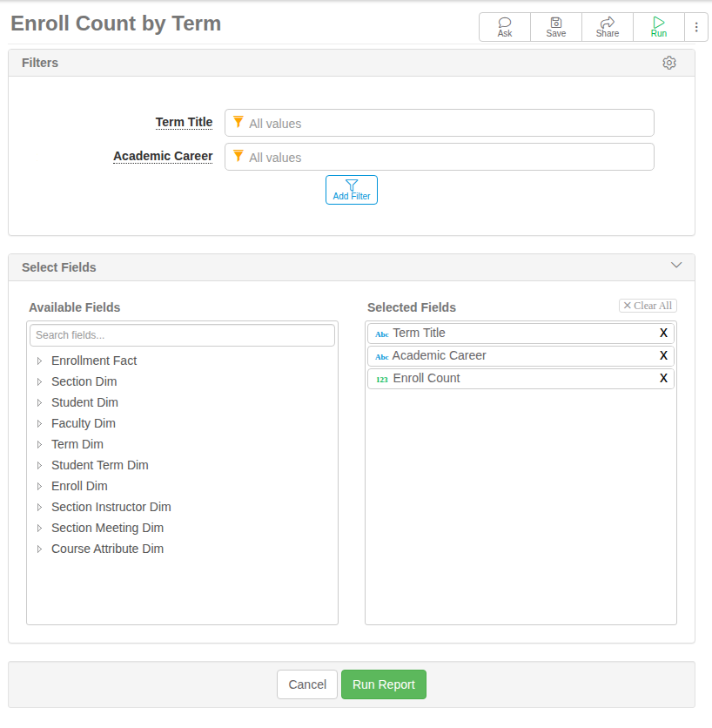Expand the Faculty Dim tree node
The width and height of the screenshot is (712, 728).
[x=39, y=423]
